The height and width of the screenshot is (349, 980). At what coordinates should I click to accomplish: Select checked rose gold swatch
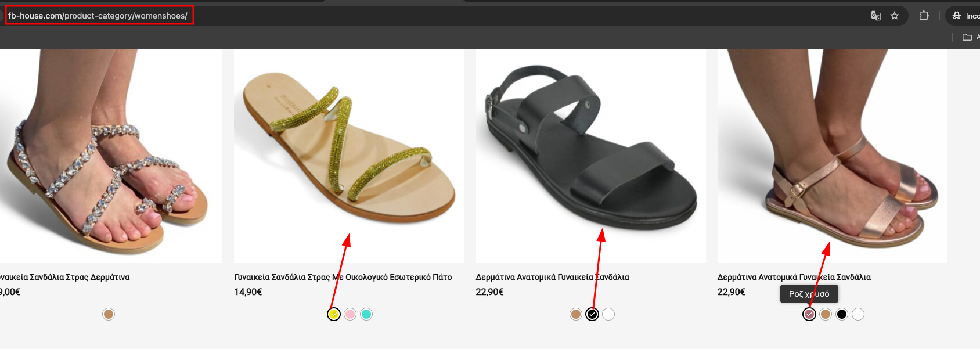(809, 314)
